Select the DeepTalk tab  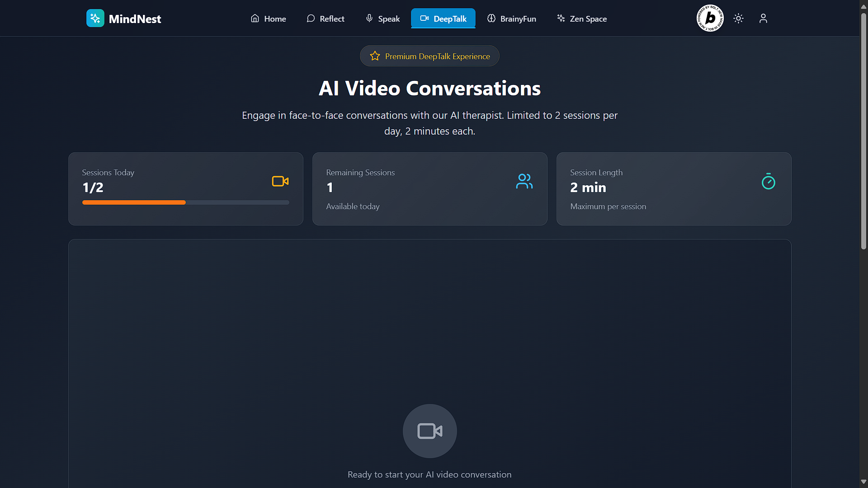pos(443,19)
